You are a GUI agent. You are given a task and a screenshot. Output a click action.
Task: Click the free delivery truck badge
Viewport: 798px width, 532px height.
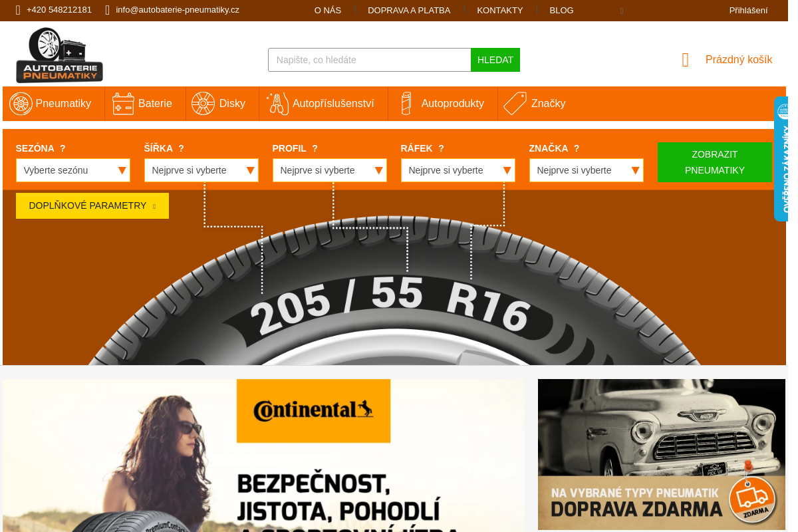pos(752,499)
